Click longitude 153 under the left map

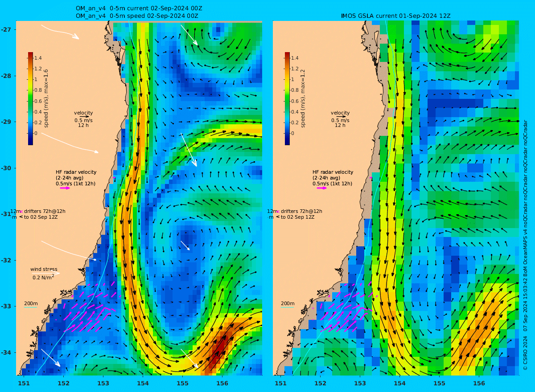point(103,383)
